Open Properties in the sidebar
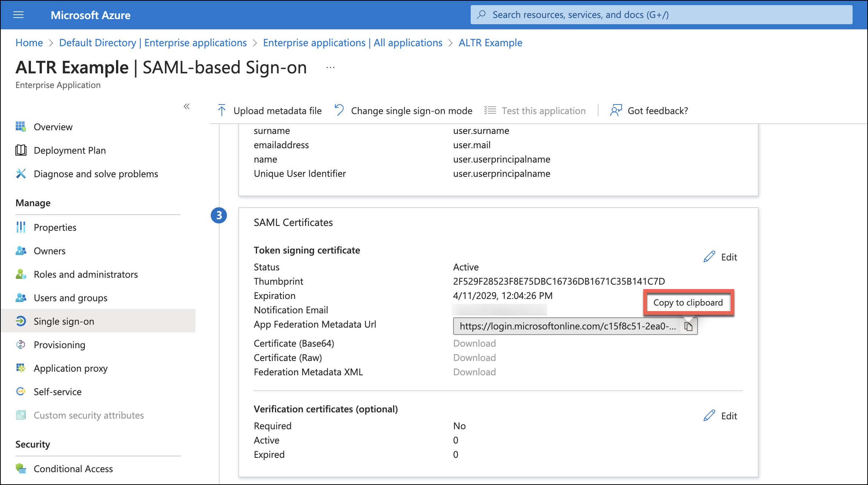This screenshot has height=485, width=868. tap(55, 227)
